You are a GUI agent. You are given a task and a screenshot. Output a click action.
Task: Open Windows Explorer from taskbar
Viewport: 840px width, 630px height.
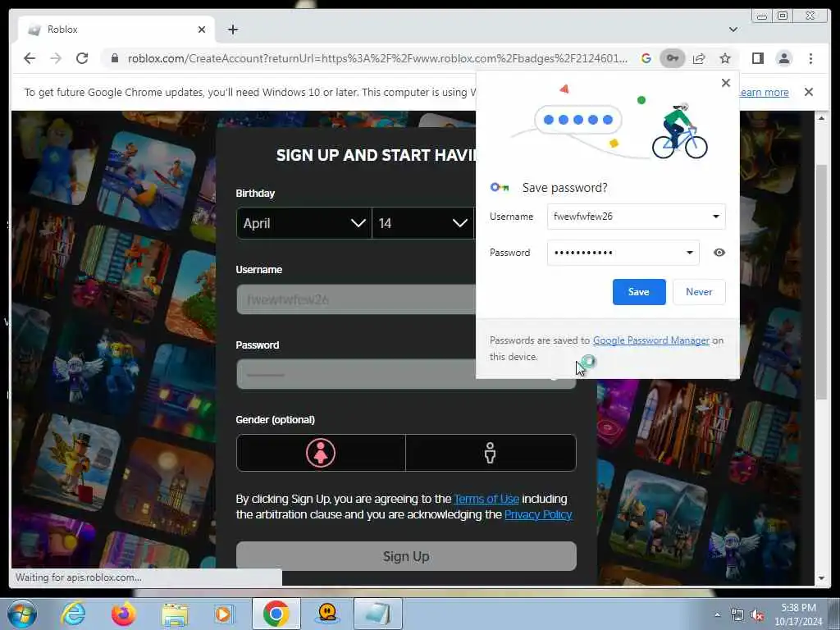(175, 614)
